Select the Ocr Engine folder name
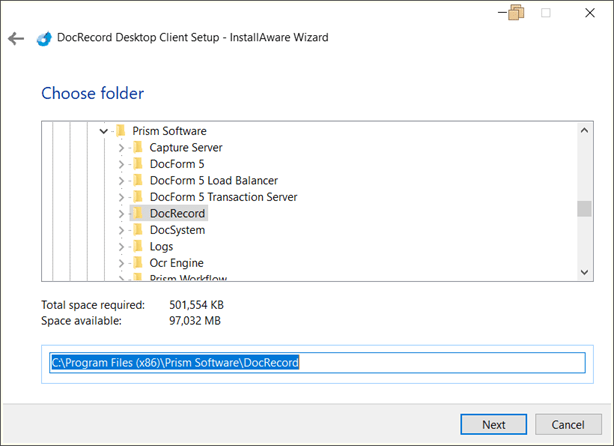 (x=177, y=263)
